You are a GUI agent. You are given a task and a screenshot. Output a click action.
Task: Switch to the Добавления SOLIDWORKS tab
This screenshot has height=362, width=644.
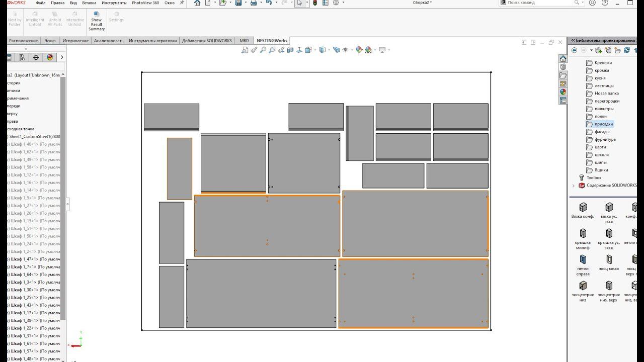[x=207, y=41]
